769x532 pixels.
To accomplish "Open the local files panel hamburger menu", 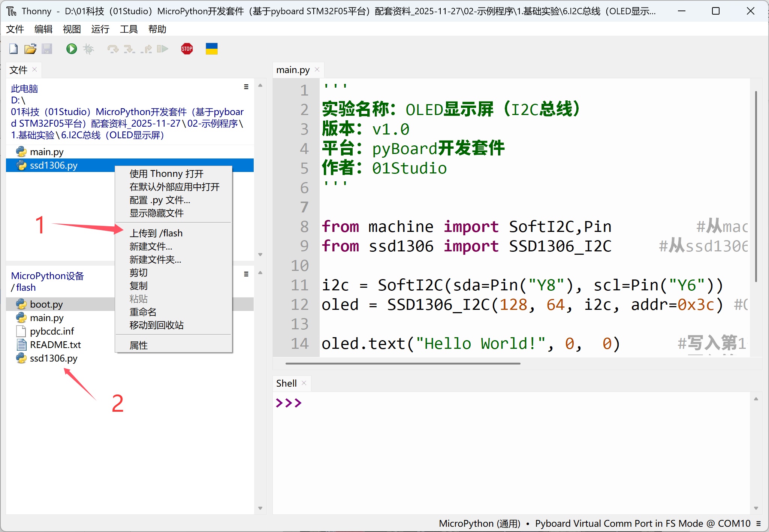I will (246, 87).
